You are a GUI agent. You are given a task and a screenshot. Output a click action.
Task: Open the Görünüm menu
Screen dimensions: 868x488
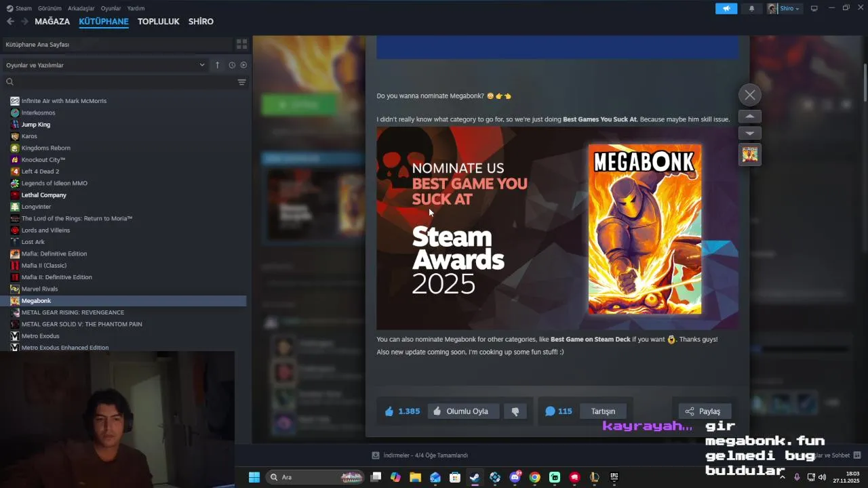[x=50, y=8]
